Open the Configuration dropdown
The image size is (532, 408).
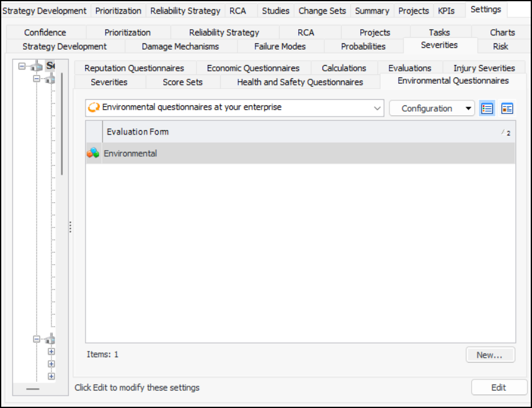click(x=432, y=109)
